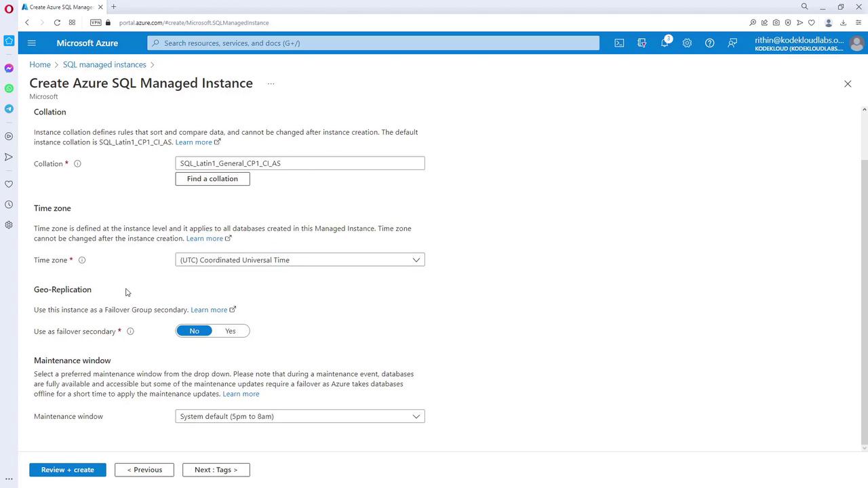Click the Time zone info icon

click(x=82, y=260)
